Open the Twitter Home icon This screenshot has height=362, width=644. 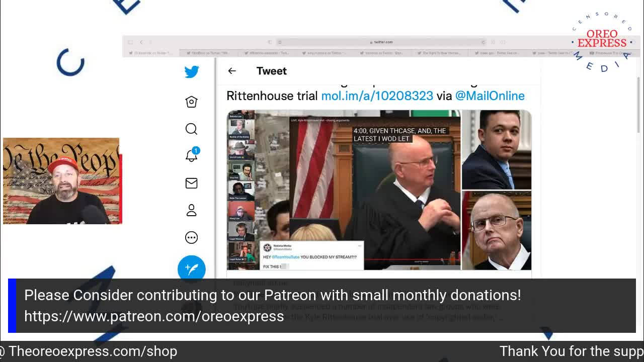point(191,102)
